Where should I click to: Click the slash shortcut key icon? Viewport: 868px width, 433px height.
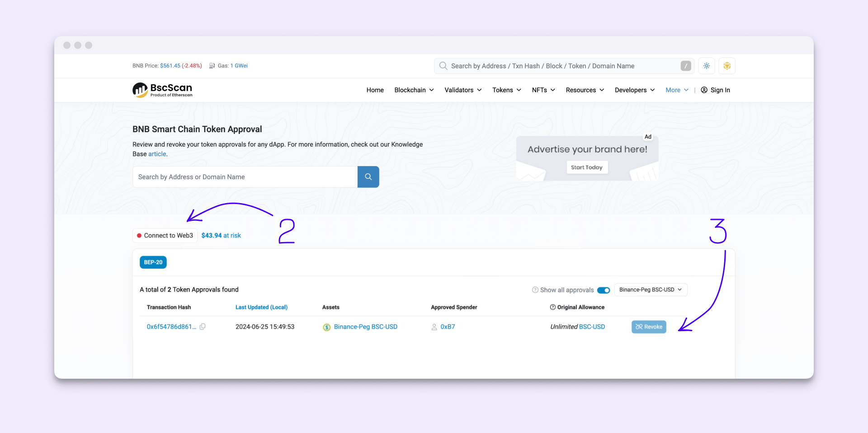click(686, 66)
